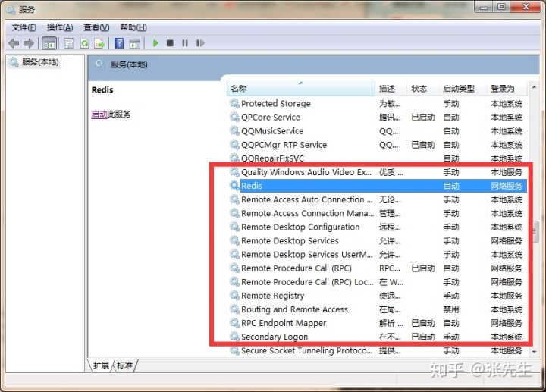The image size is (546, 392).
Task: Click the gear icon of Secondary Logon
Action: [x=234, y=337]
